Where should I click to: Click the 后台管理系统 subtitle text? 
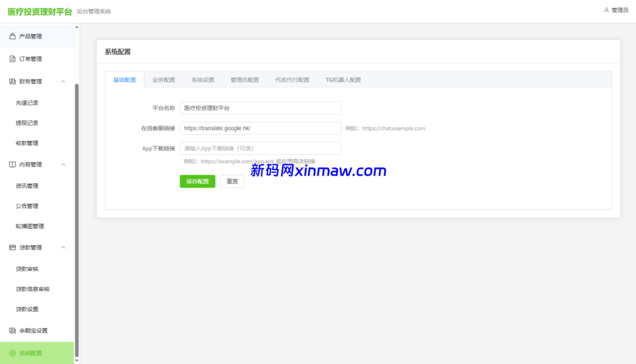94,11
